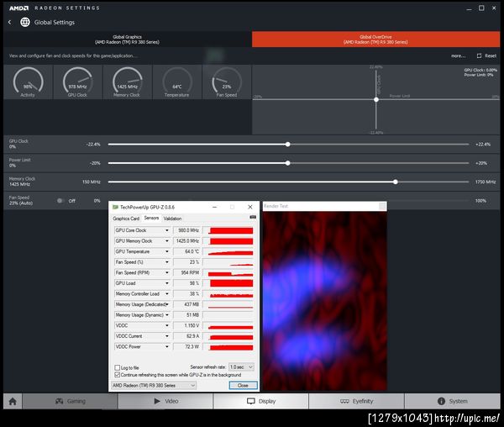Click the Reset button label

(491, 56)
